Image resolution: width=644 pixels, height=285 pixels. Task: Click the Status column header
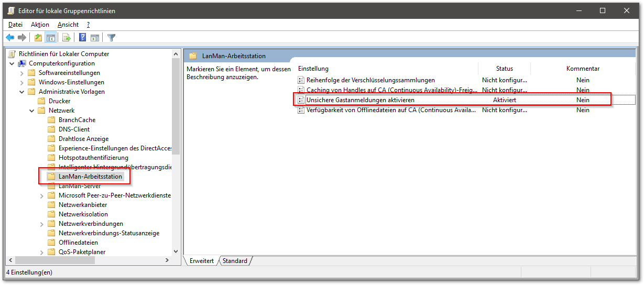point(504,69)
